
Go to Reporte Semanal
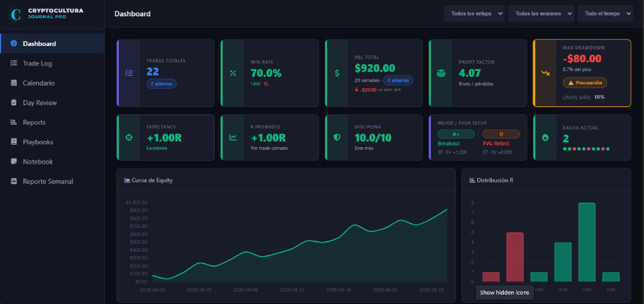point(52,181)
